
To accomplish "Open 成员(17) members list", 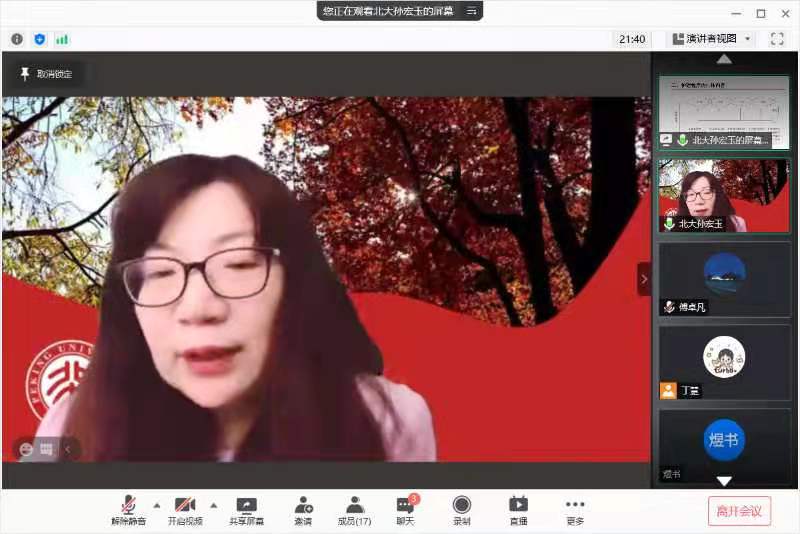I will tap(354, 511).
